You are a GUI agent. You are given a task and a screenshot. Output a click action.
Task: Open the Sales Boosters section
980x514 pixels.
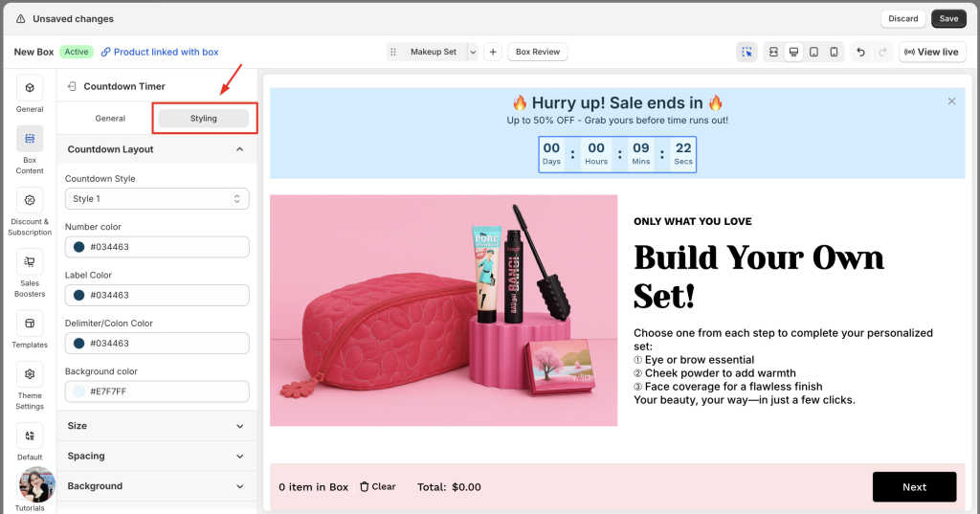30,262
